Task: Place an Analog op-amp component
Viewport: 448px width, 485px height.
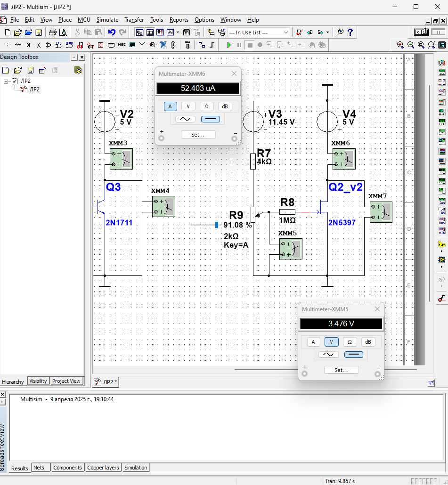Action: coord(49,45)
